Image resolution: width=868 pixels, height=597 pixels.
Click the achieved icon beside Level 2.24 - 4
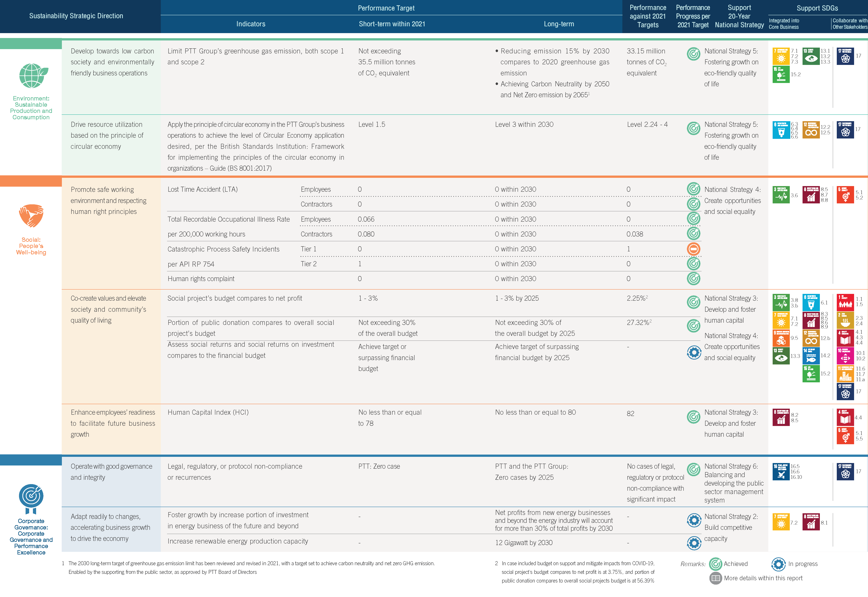tap(693, 128)
